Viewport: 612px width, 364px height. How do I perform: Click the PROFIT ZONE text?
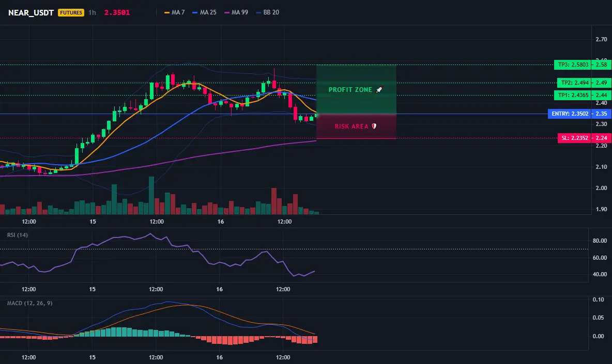click(350, 90)
